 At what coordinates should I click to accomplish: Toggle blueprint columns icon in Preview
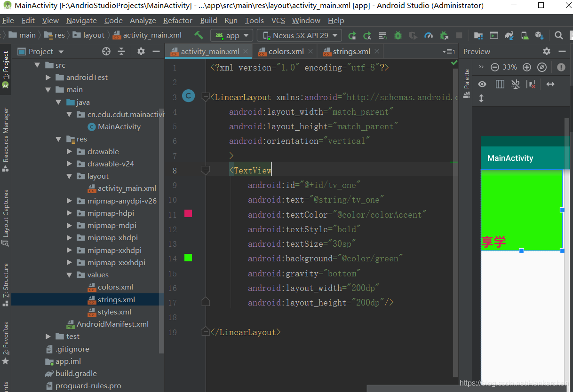click(x=500, y=84)
